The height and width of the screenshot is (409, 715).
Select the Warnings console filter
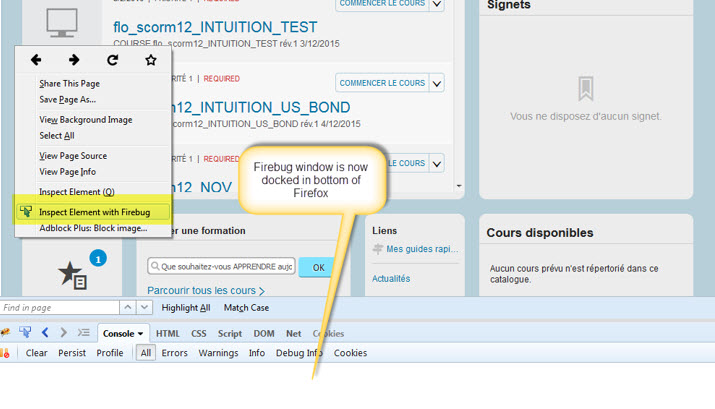tap(218, 353)
